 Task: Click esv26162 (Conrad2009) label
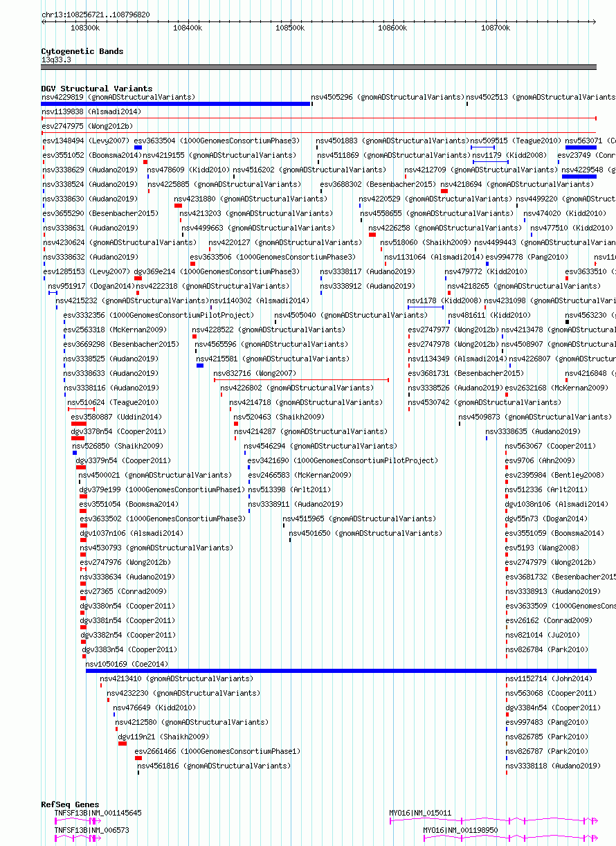click(548, 620)
